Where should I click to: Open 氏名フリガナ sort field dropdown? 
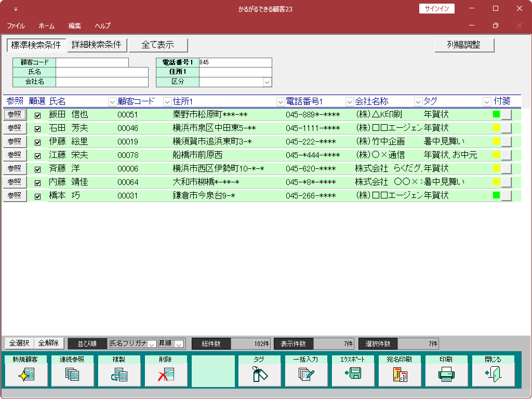(x=152, y=344)
